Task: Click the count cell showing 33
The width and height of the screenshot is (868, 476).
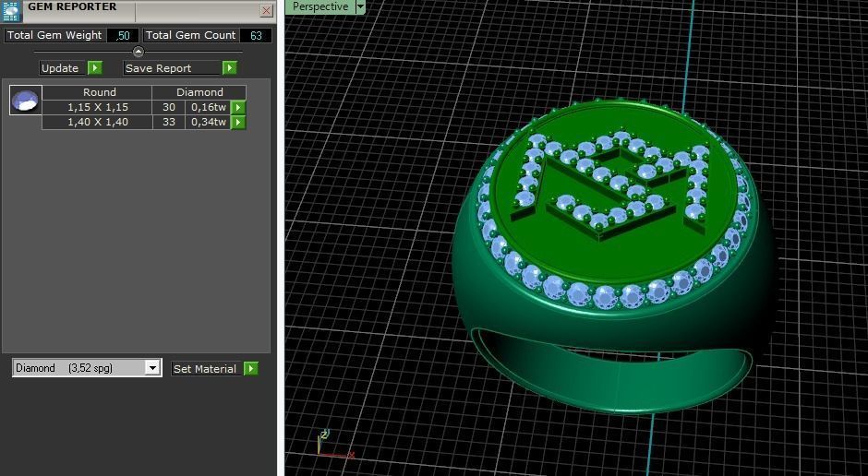Action: pyautogui.click(x=169, y=122)
